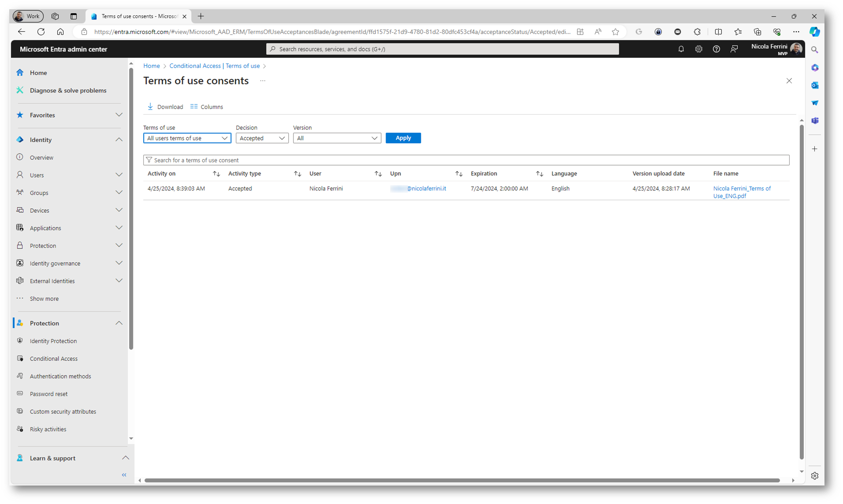Sort by Activity on column arrows
843x504 pixels.
pos(216,174)
